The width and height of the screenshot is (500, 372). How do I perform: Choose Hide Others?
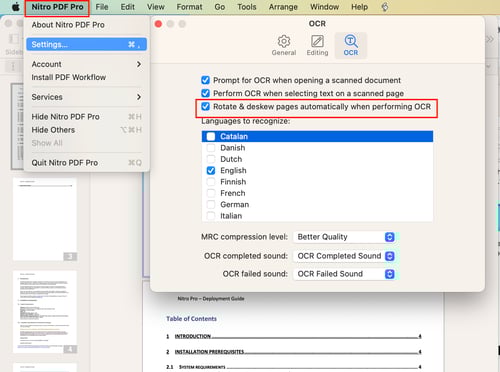tap(86, 130)
